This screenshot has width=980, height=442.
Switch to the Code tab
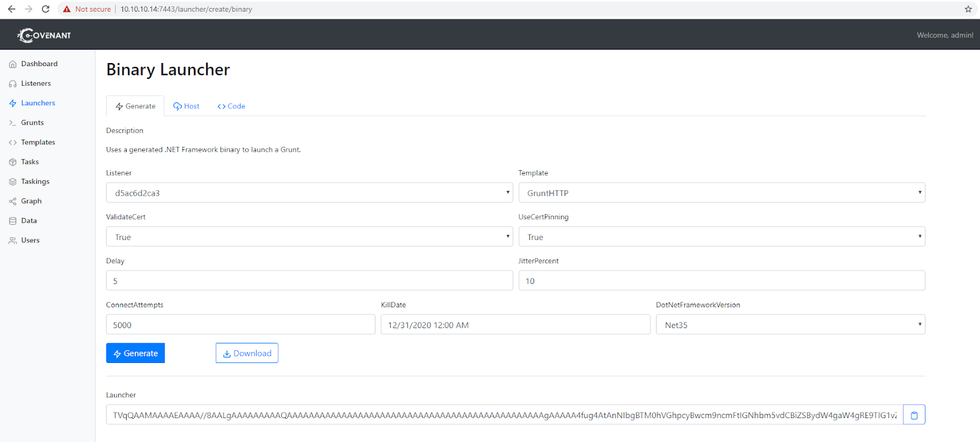pos(231,106)
